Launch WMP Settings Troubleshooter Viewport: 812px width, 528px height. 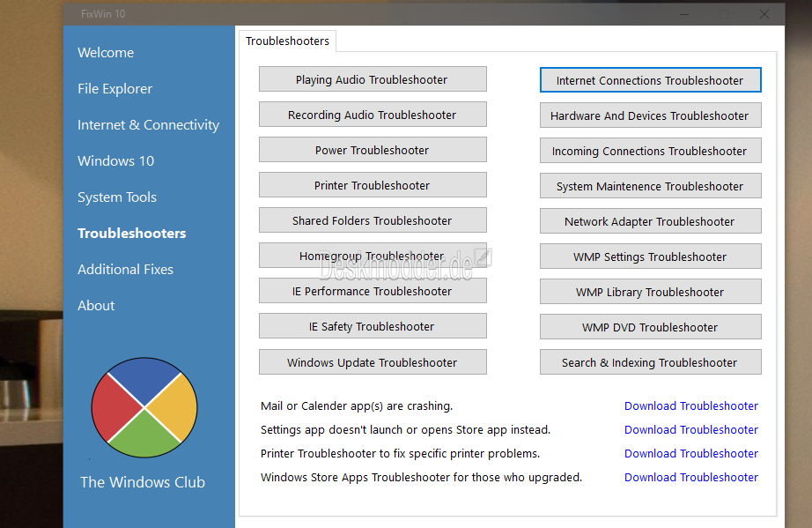coord(651,257)
